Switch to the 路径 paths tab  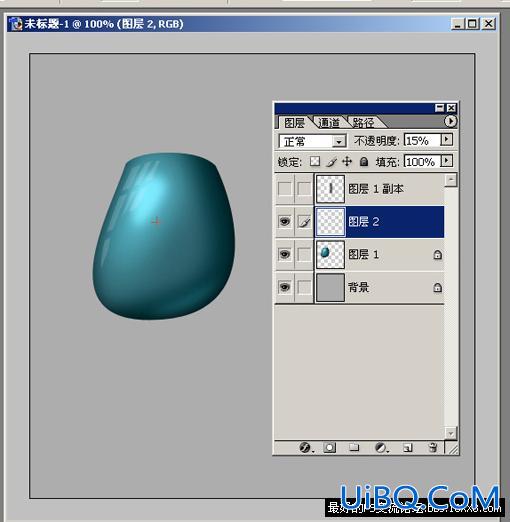coord(363,123)
